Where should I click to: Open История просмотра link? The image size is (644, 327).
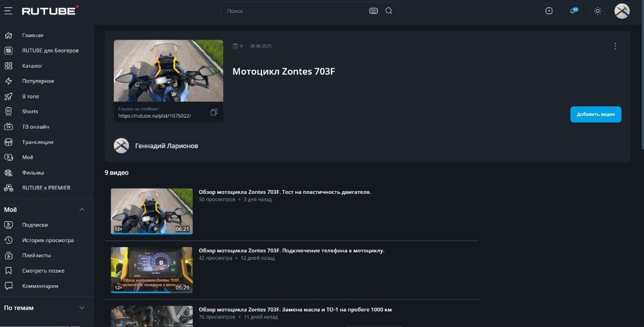[x=48, y=241]
